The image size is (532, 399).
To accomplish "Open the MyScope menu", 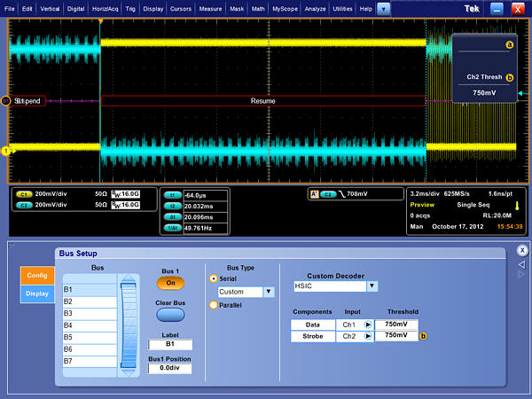I will click(286, 8).
